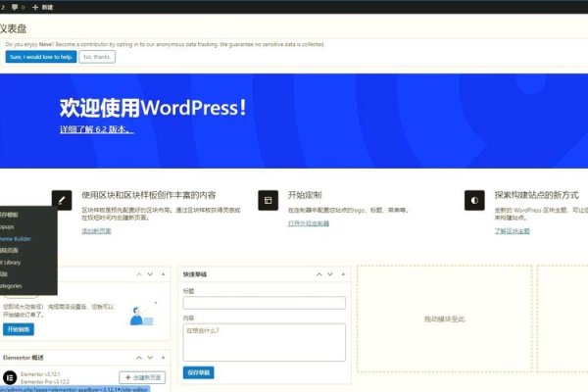Open the comments bubble in admin bar

coord(18,7)
